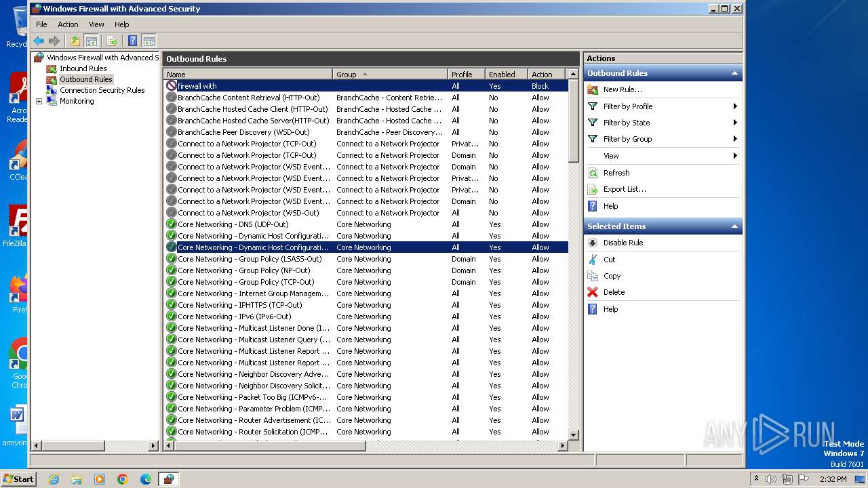Click Export List icon in Actions pane
Image resolution: width=868 pixels, height=488 pixels.
(593, 189)
